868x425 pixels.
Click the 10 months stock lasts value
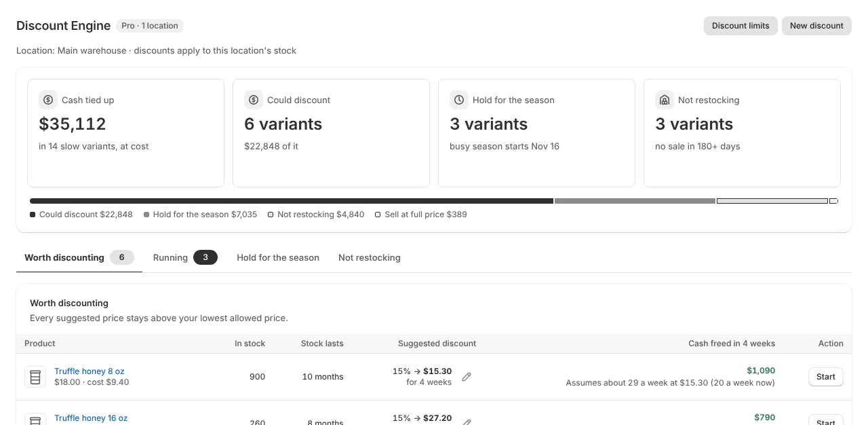(x=323, y=377)
